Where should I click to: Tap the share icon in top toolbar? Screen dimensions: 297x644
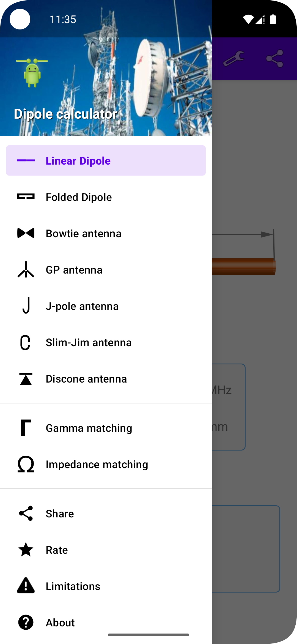coord(275,59)
